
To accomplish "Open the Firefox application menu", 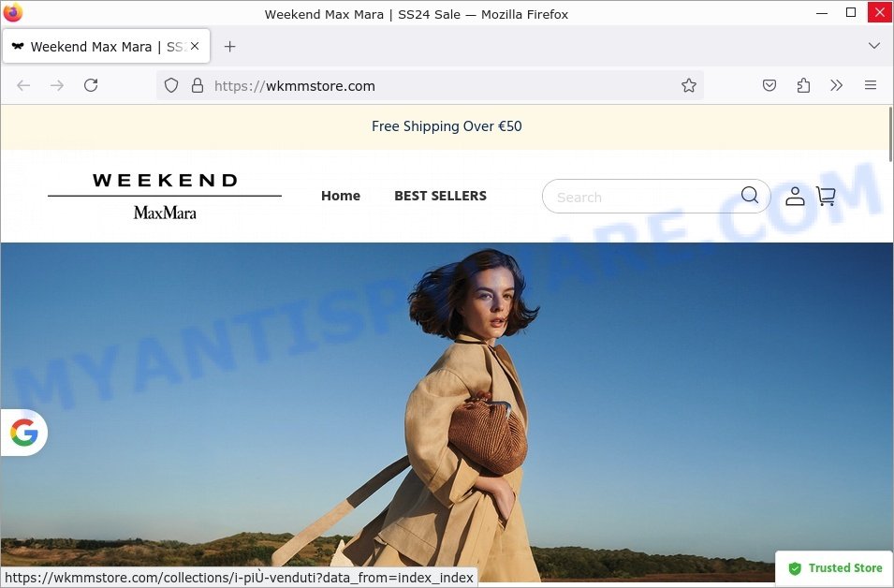I will click(x=870, y=85).
